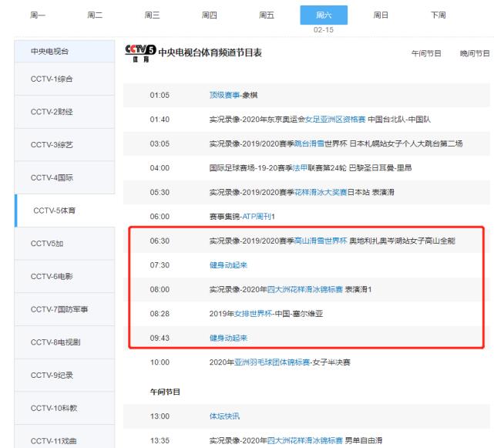The image size is (494, 448).
Task: Switch to the 周一 day tab
Action: [38, 15]
